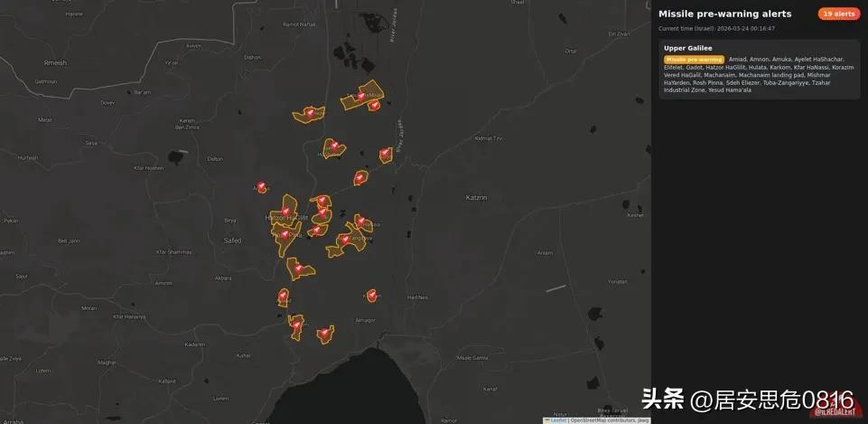Click the Missile pre-warning alerts panel title
Image resolution: width=868 pixels, height=424 pixels.
tap(724, 14)
